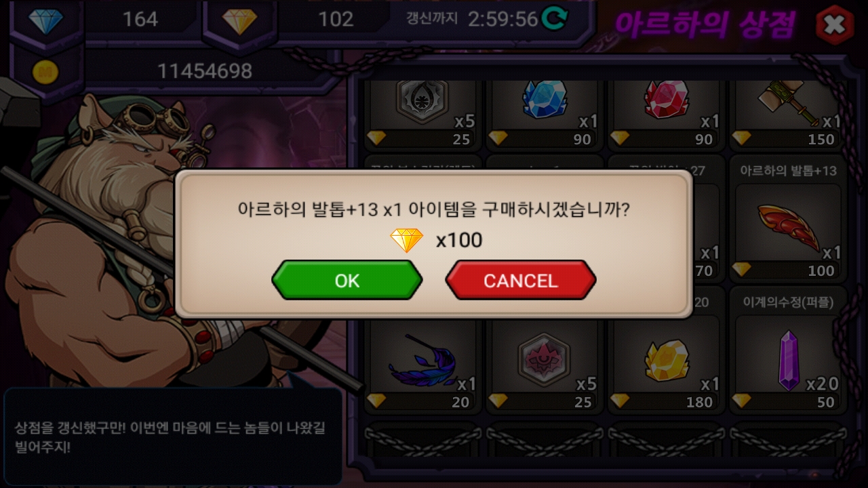Tap the shopkeeper dialogue text box
Screen dimensions: 868x488
point(173,436)
